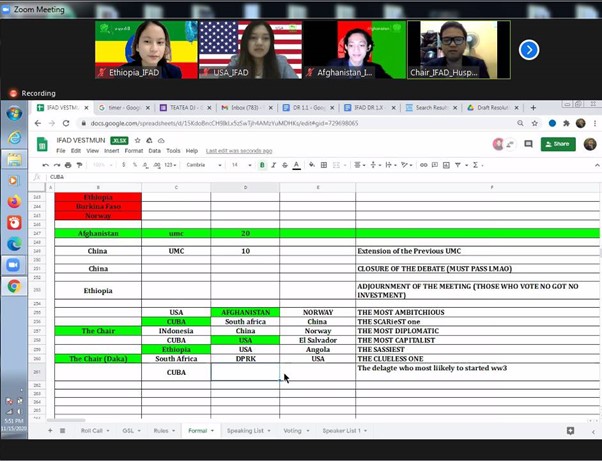The image size is (602, 461).
Task: Click the Last edit was seconds ago link
Action: point(234,151)
